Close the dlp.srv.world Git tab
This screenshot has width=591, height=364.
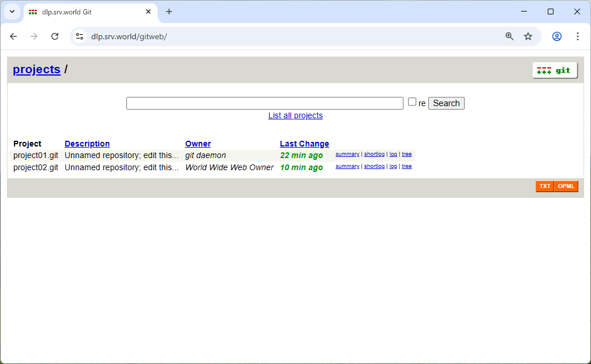click(x=148, y=12)
